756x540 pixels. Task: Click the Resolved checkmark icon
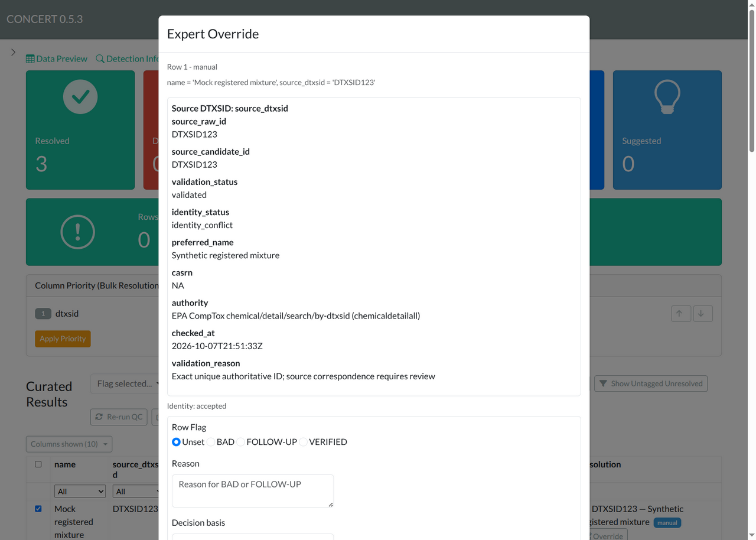80,96
